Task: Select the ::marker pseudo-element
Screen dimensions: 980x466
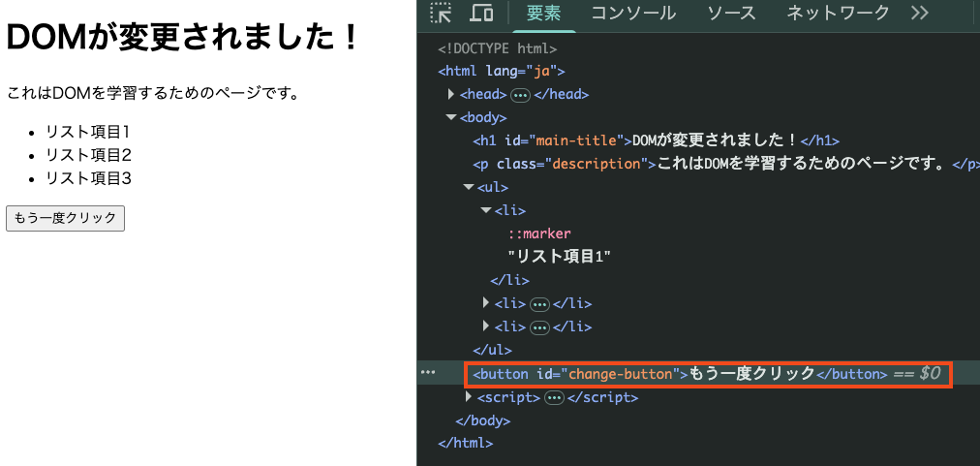Action: pos(539,233)
